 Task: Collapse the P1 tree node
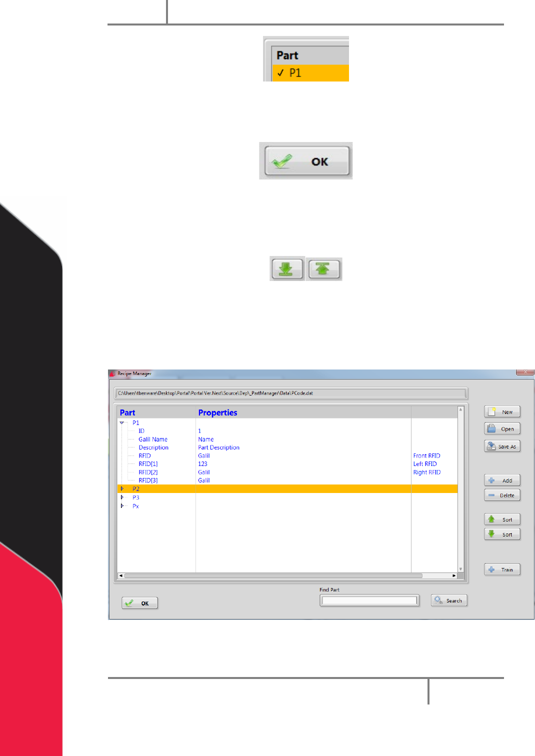point(121,423)
